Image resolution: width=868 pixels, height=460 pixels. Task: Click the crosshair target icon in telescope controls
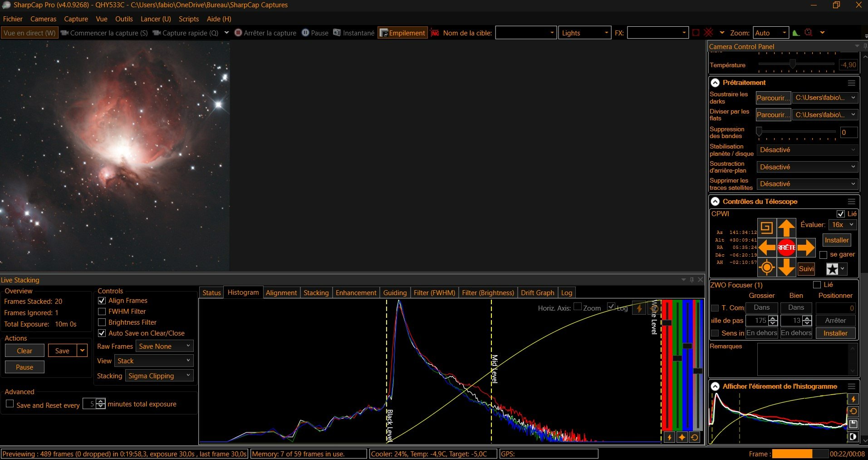pyautogui.click(x=767, y=267)
